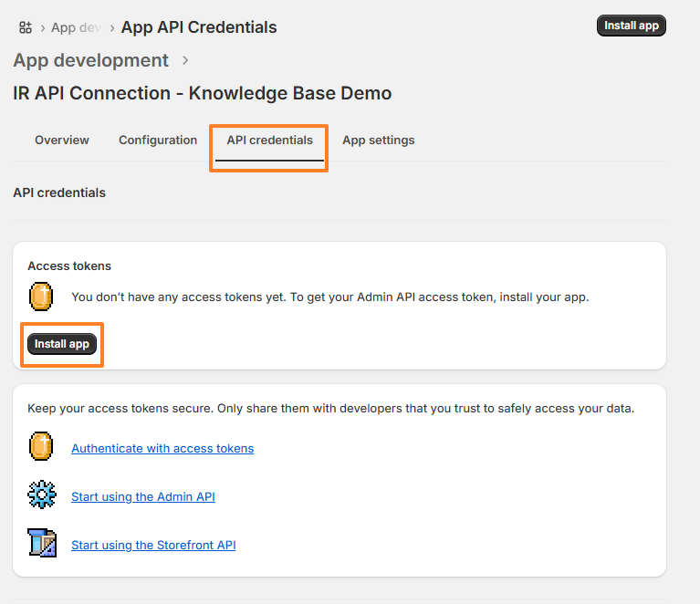700x604 pixels.
Task: Switch to the Overview tab
Action: tap(62, 141)
